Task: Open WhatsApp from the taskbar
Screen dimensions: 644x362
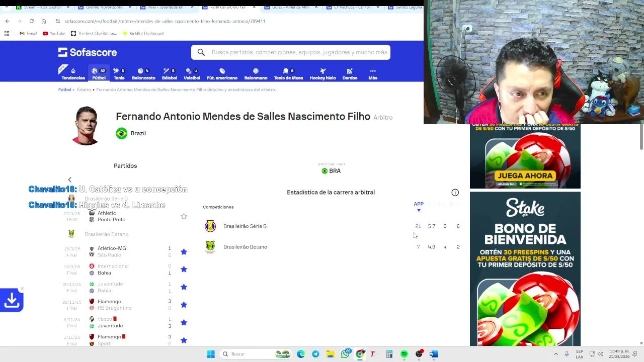Action: 345,354
